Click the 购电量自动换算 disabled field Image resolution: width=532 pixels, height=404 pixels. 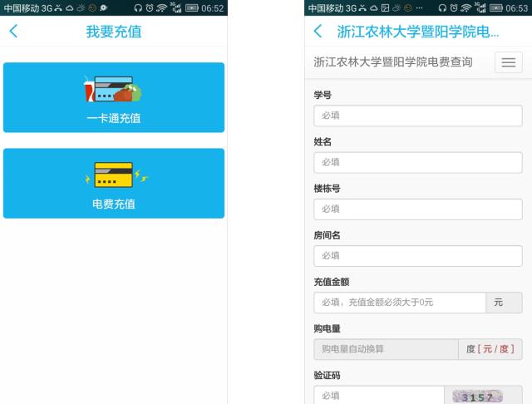pos(386,349)
